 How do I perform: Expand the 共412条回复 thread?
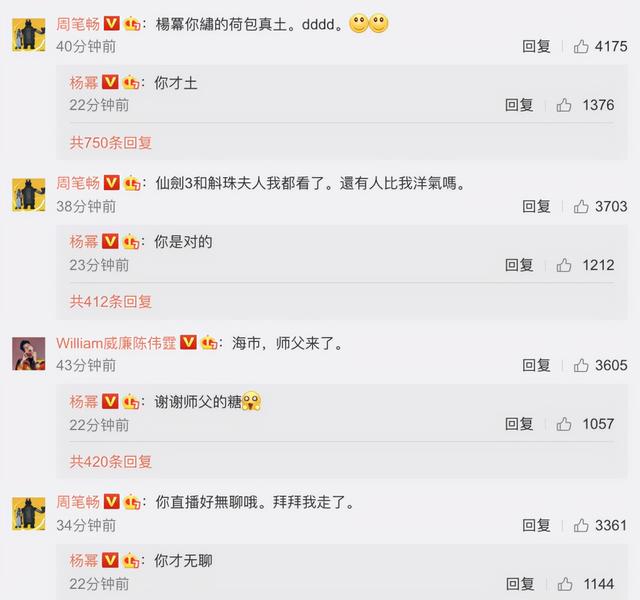tap(111, 302)
